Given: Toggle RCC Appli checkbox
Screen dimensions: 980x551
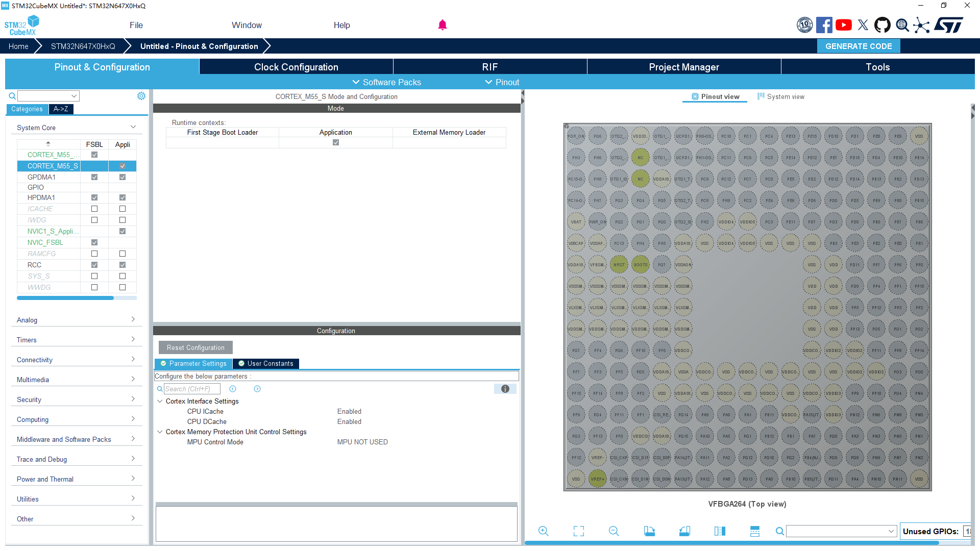Looking at the screenshot, I should tap(122, 265).
